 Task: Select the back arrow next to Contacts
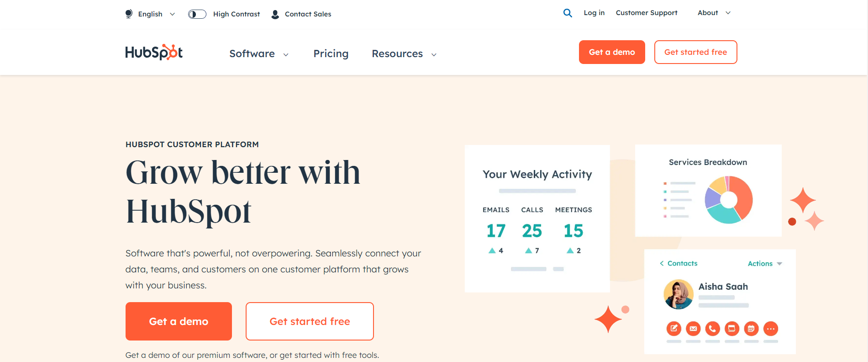tap(662, 263)
